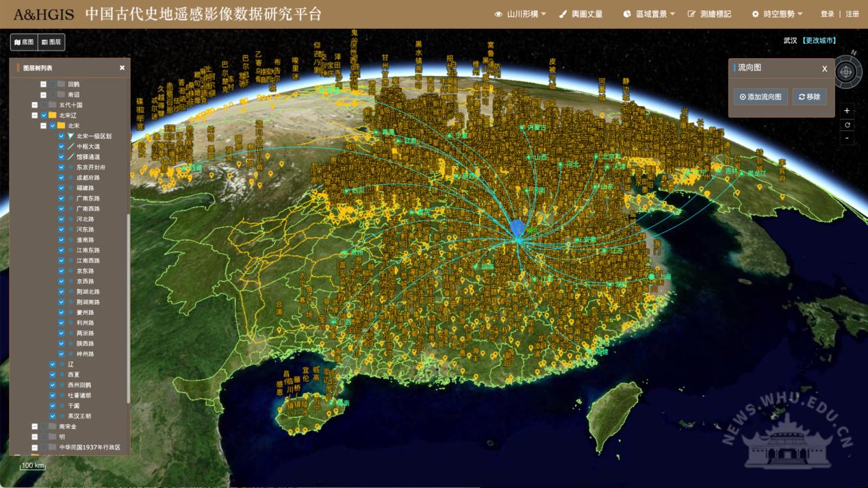The width and height of the screenshot is (868, 488).
Task: Enable the 南宋金 layer checkbox
Action: pyautogui.click(x=44, y=426)
